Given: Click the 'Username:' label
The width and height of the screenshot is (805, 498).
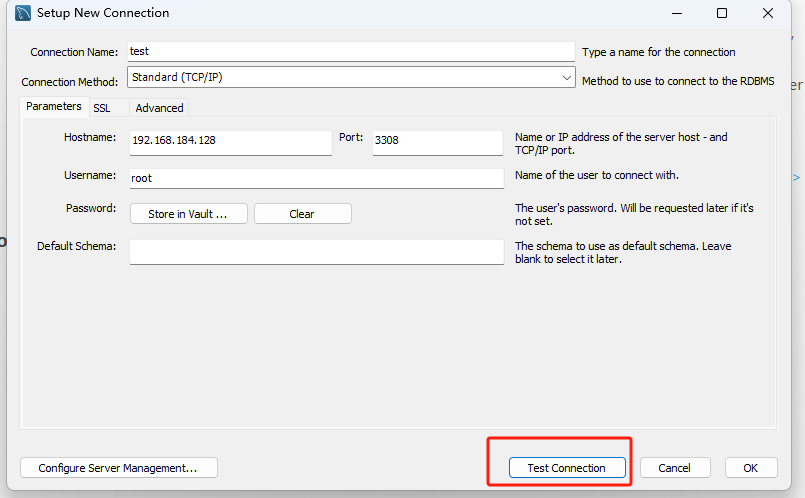Looking at the screenshot, I should click(x=90, y=175).
